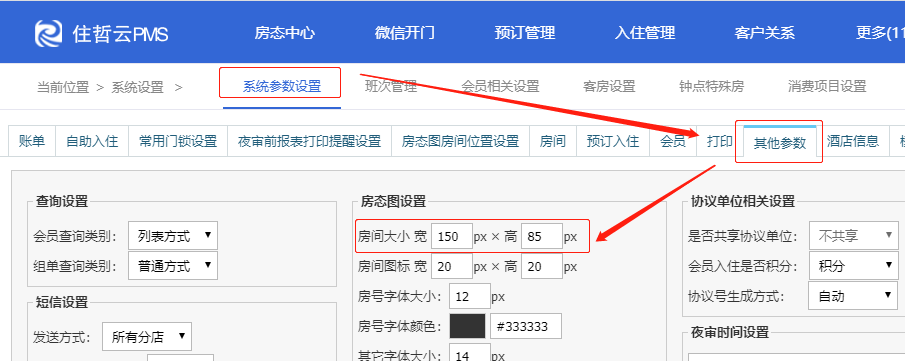Click 房号字体大小 field showing 12
The height and width of the screenshot is (361, 905).
coord(470,296)
